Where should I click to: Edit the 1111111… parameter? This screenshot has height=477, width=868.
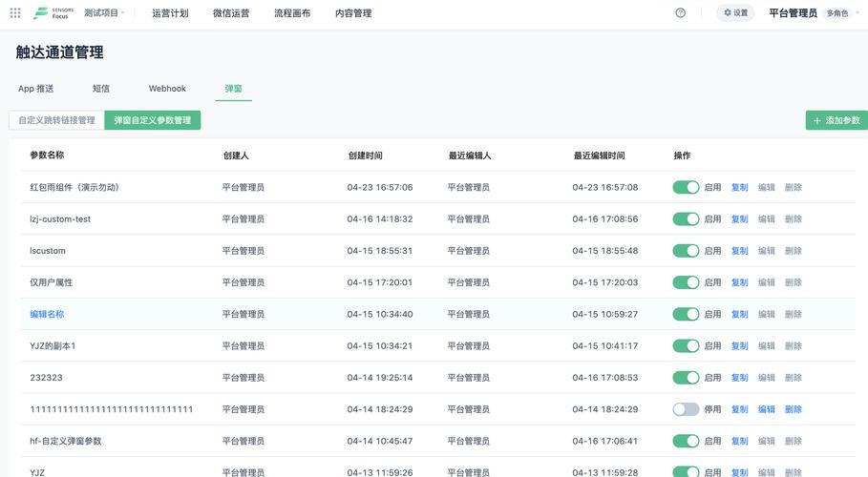[766, 409]
